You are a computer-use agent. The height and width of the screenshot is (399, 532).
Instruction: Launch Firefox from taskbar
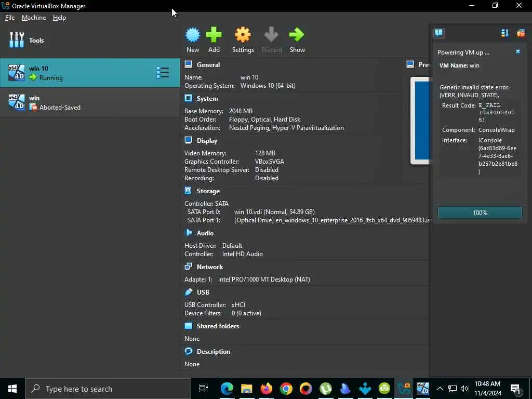click(x=267, y=389)
